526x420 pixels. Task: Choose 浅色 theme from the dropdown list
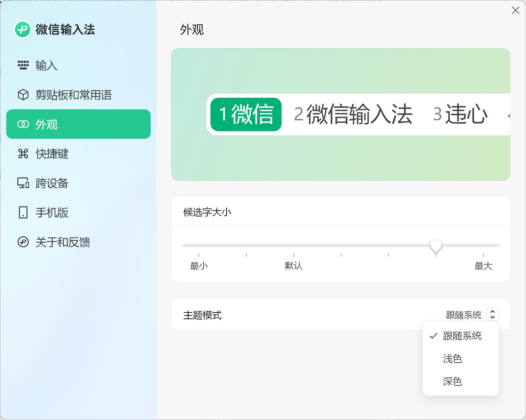(x=452, y=359)
